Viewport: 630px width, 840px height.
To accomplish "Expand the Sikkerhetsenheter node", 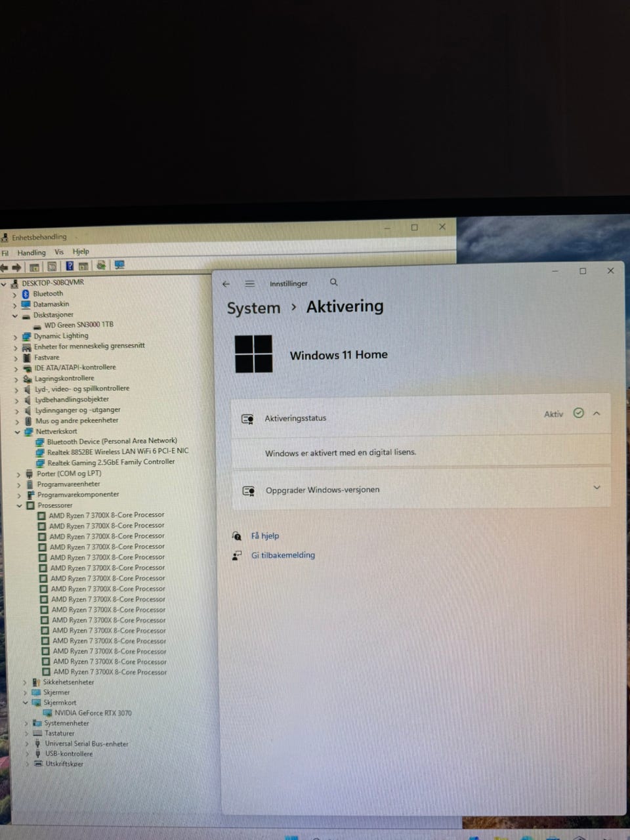I will click(x=25, y=682).
